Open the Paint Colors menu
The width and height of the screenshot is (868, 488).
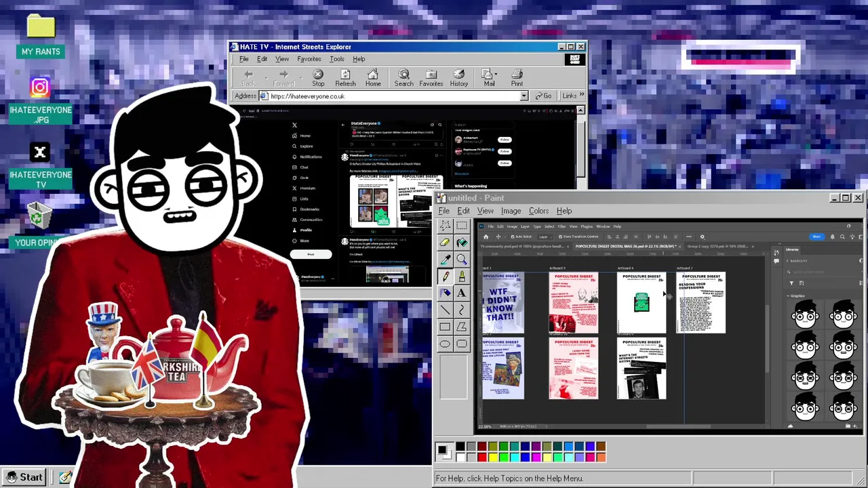[x=538, y=211]
